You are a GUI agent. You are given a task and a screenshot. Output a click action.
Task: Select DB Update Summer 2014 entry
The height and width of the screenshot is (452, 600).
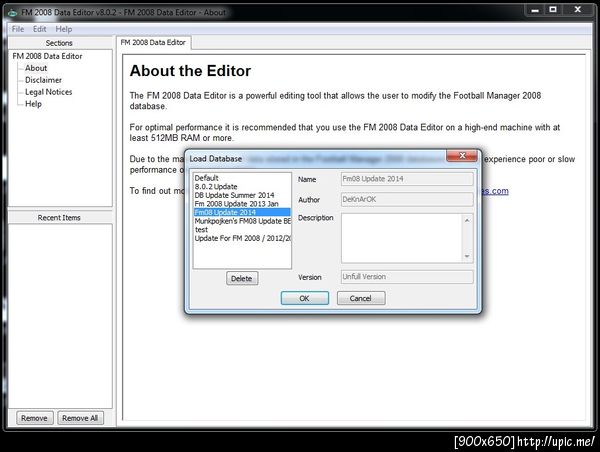coord(242,195)
